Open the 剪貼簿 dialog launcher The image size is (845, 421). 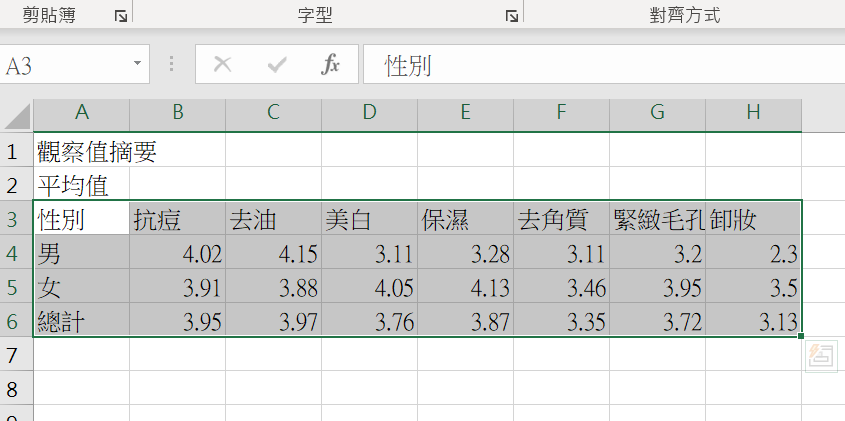(120, 16)
